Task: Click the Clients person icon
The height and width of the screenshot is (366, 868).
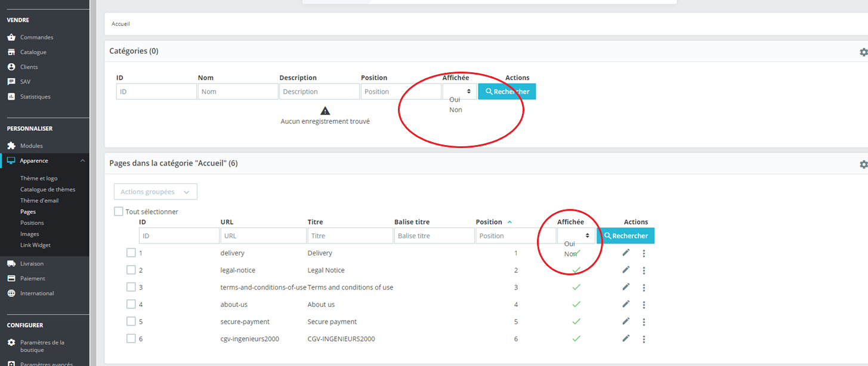Action: pos(11,67)
